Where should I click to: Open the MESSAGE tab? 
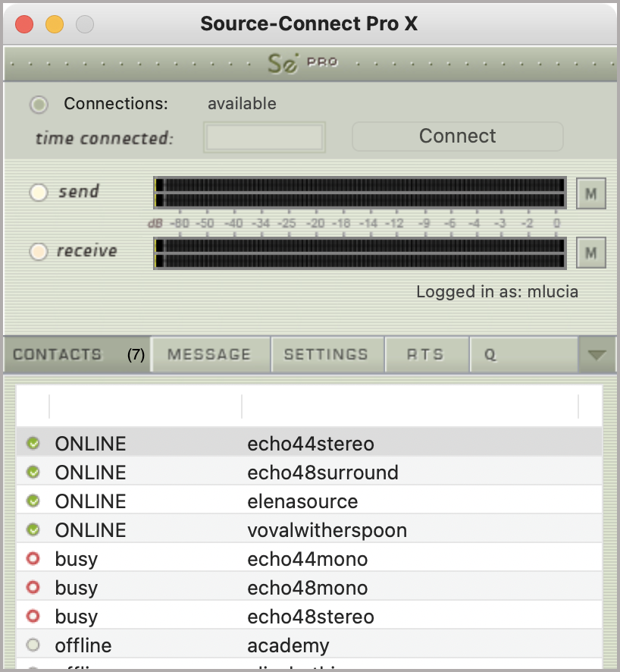coord(209,355)
